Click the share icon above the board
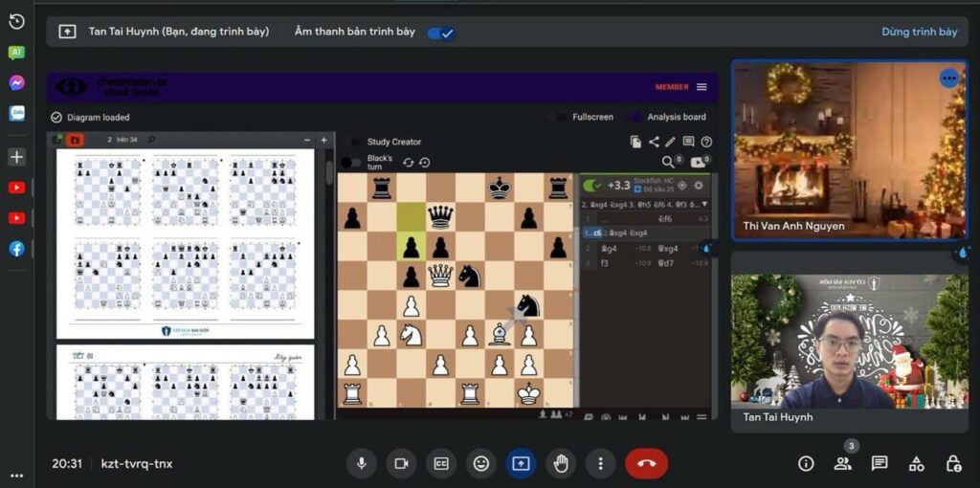The width and height of the screenshot is (980, 488). pyautogui.click(x=654, y=142)
